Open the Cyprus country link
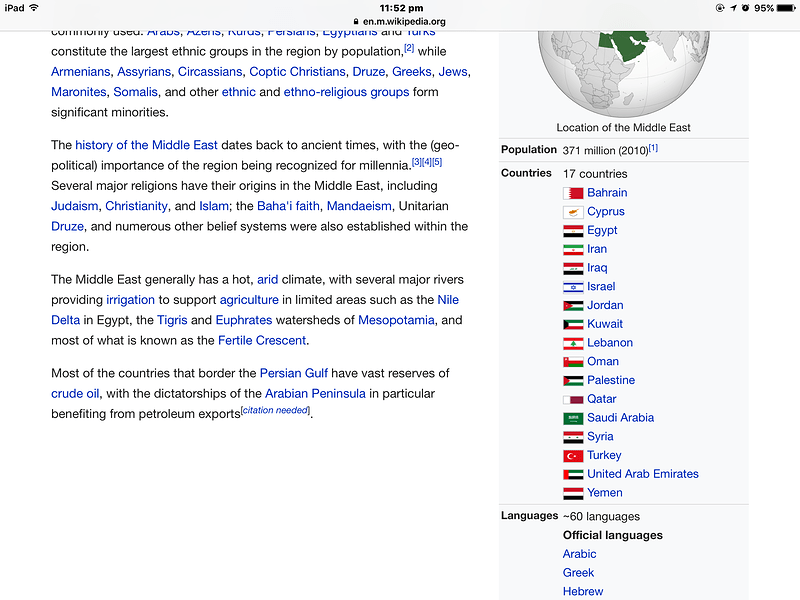Image resolution: width=800 pixels, height=600 pixels. click(x=606, y=212)
